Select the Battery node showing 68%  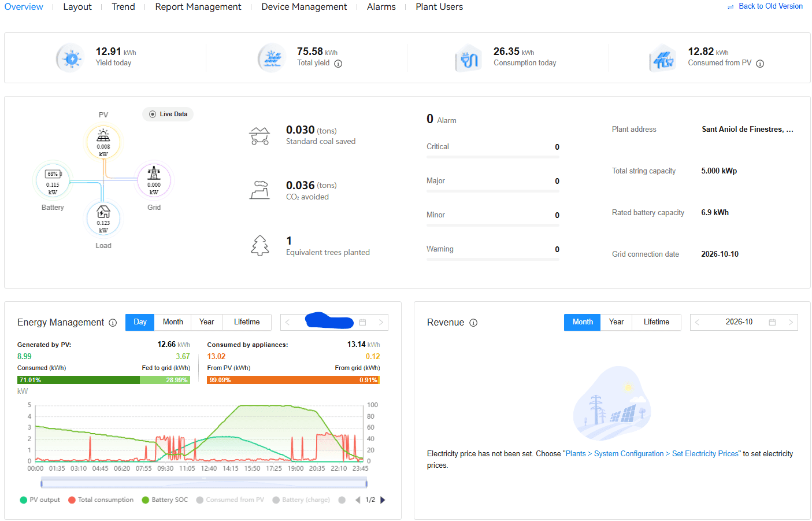(53, 180)
